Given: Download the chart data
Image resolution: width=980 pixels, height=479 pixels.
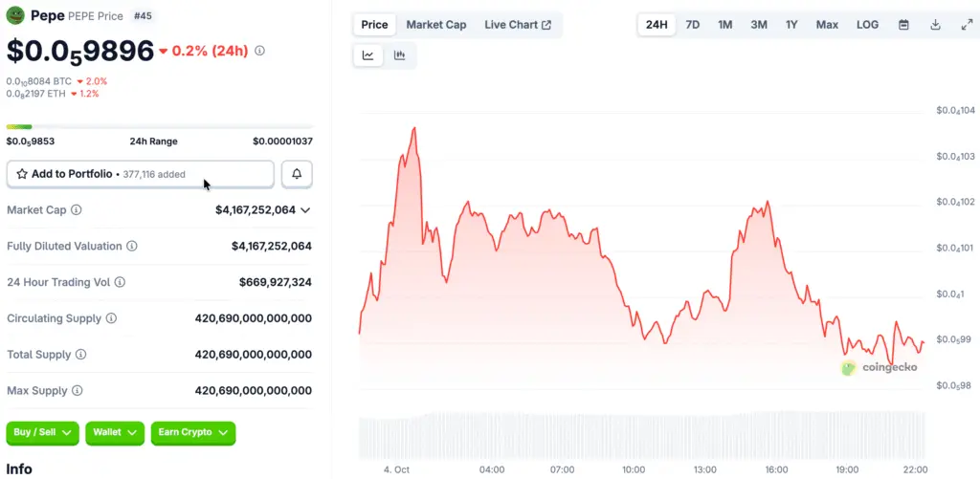Looking at the screenshot, I should [935, 25].
